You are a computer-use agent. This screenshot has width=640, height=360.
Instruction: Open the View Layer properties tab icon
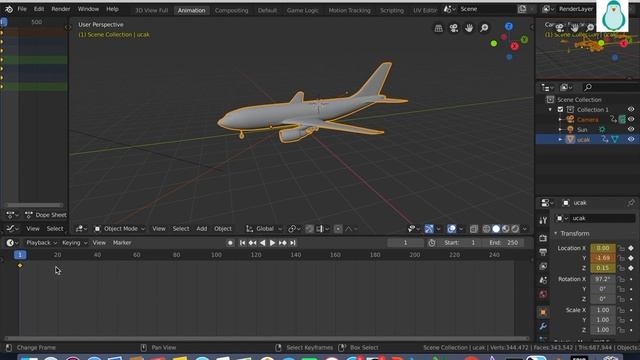tap(543, 267)
